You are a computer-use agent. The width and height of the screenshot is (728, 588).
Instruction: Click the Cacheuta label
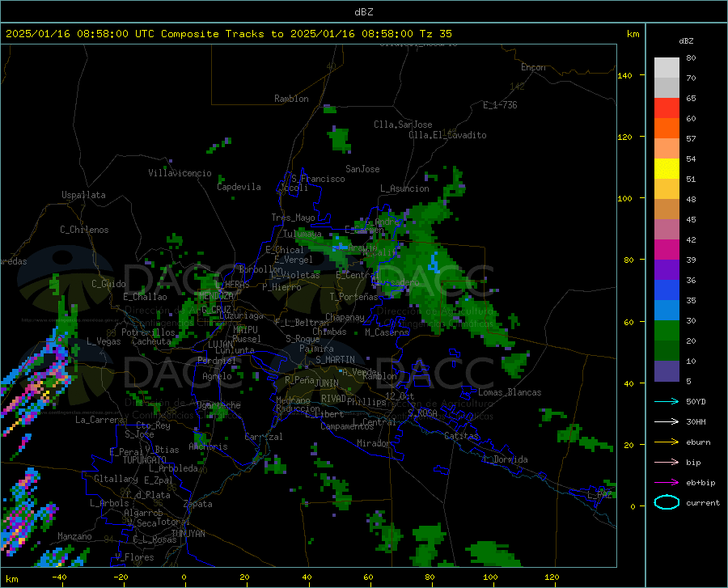point(151,341)
